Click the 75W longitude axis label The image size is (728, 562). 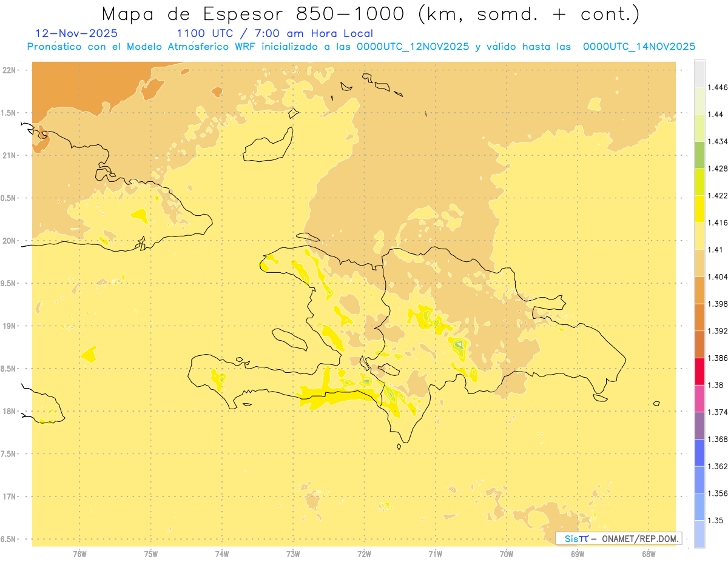tap(151, 554)
